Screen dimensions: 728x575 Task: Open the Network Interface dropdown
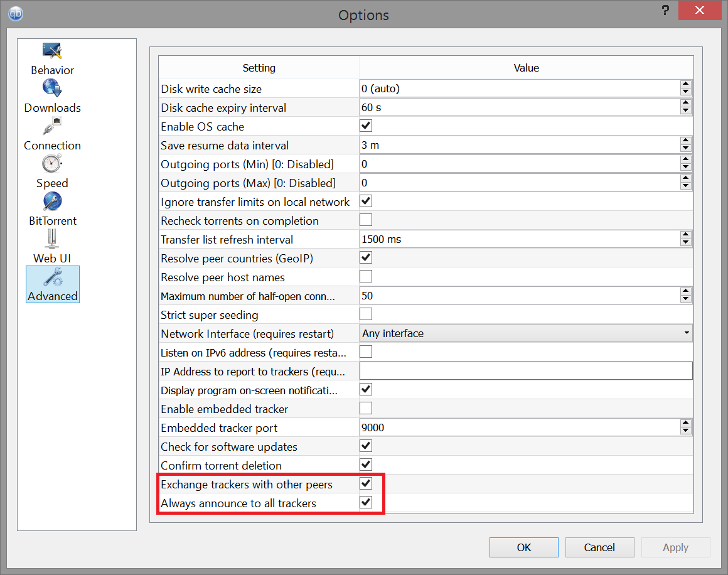click(526, 333)
